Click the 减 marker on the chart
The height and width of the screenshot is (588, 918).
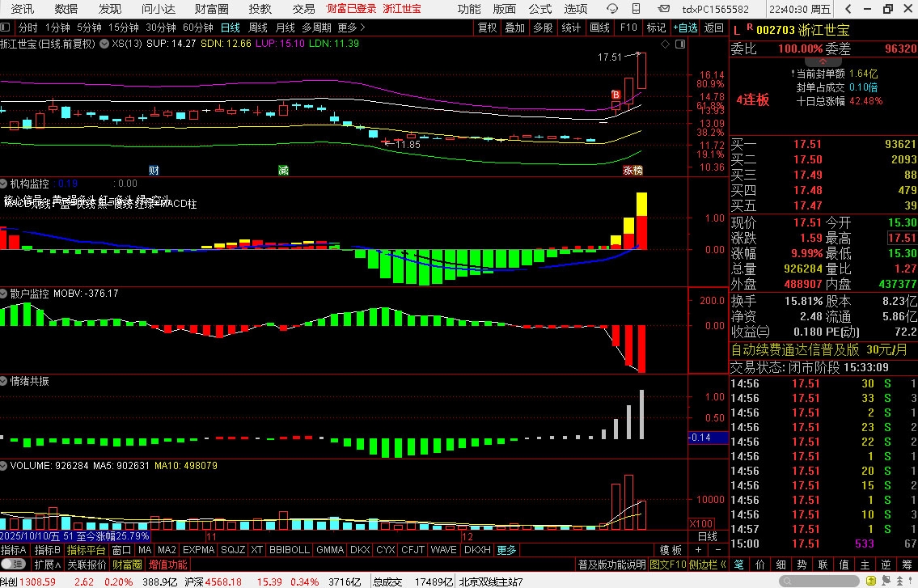click(x=283, y=170)
